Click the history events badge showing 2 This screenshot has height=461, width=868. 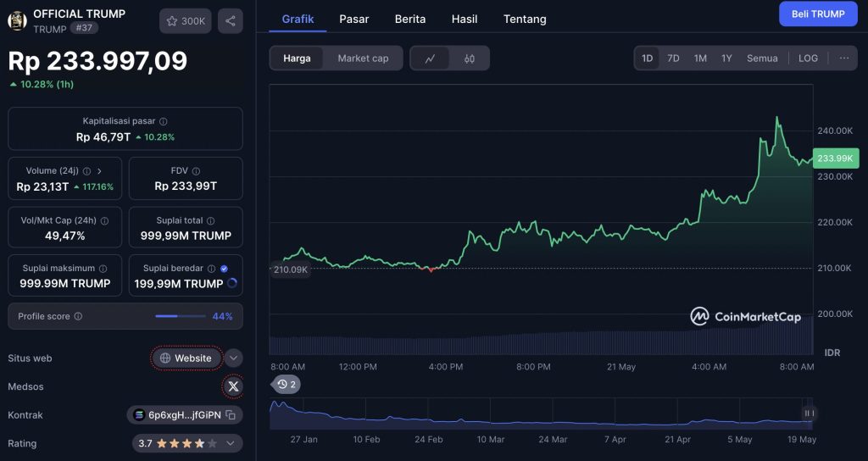tap(287, 384)
